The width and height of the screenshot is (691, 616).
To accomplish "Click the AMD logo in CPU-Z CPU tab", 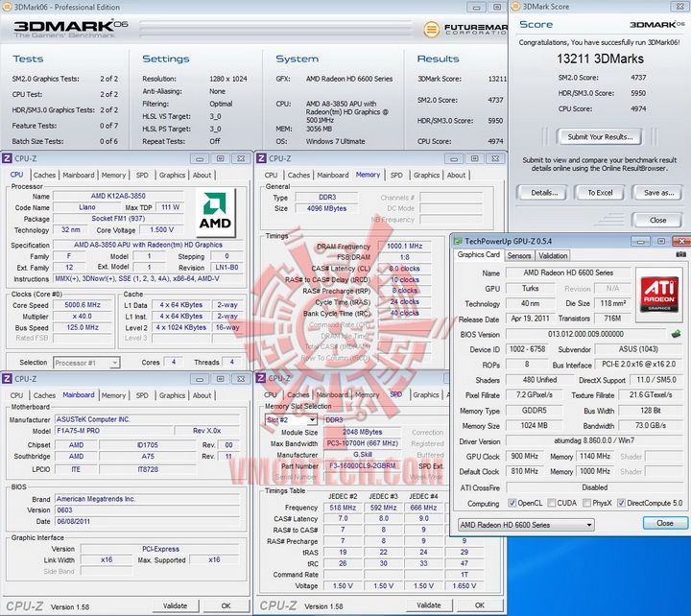I will point(215,213).
